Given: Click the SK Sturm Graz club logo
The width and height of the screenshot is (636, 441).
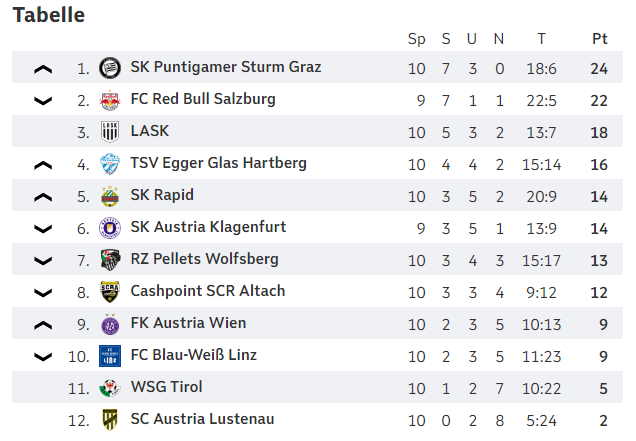Looking at the screenshot, I should 110,68.
